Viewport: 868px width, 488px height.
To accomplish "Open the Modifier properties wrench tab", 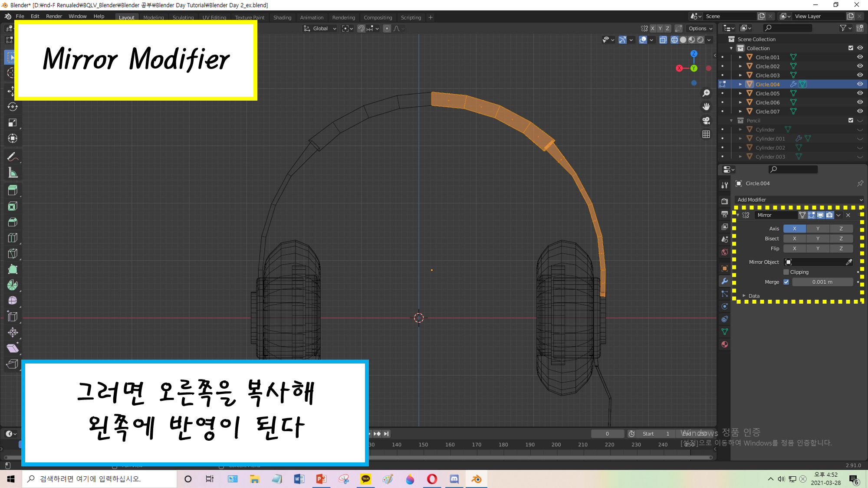I will pos(724,281).
